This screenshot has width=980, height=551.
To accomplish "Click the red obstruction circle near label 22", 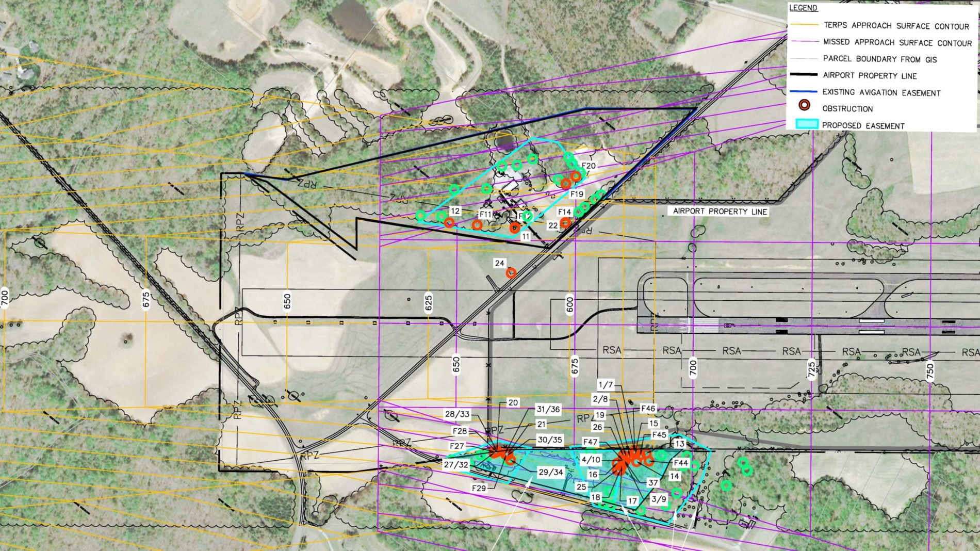I will (x=566, y=222).
